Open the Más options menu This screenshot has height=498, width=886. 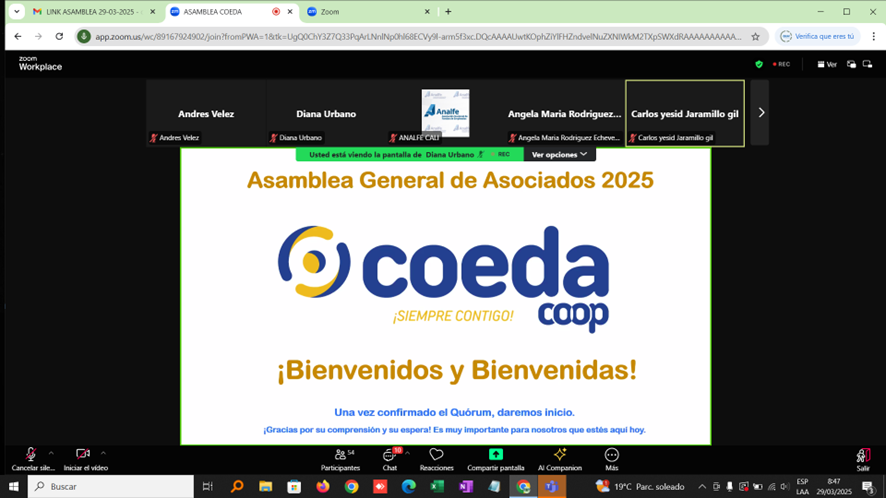pyautogui.click(x=611, y=455)
